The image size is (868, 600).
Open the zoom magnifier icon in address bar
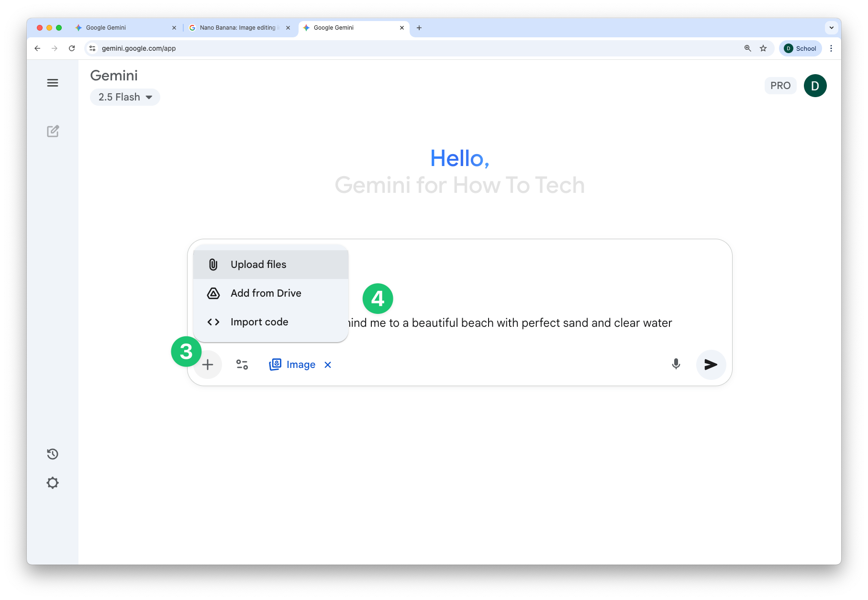(x=747, y=48)
